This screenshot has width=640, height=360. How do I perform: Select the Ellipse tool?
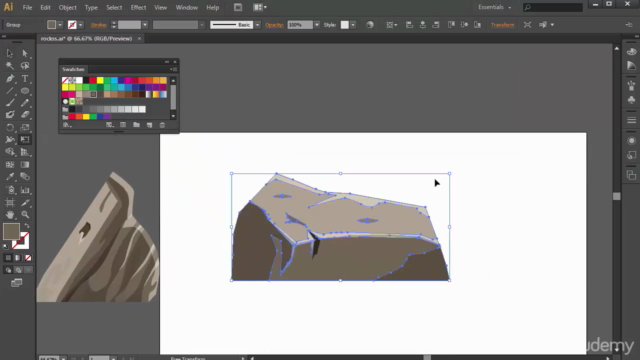(25, 91)
